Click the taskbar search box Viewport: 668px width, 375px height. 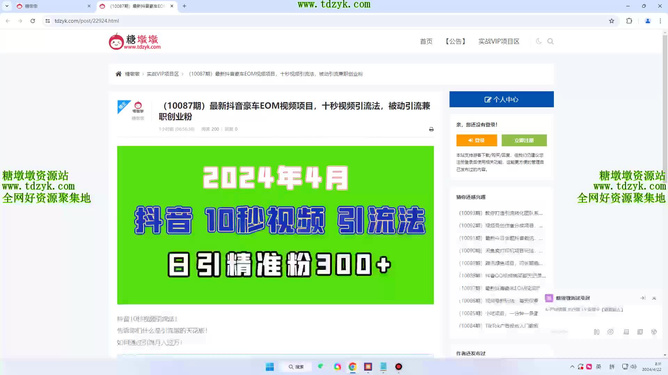point(296,366)
